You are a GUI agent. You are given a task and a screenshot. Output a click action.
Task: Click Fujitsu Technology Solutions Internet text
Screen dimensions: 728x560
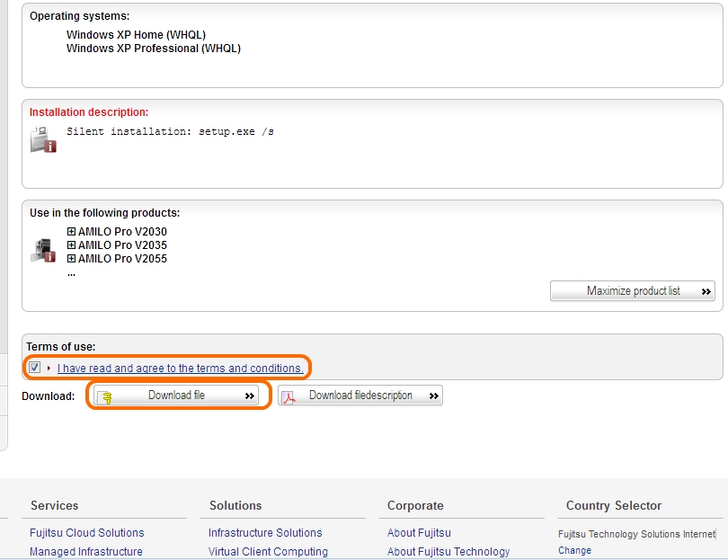coord(636,534)
